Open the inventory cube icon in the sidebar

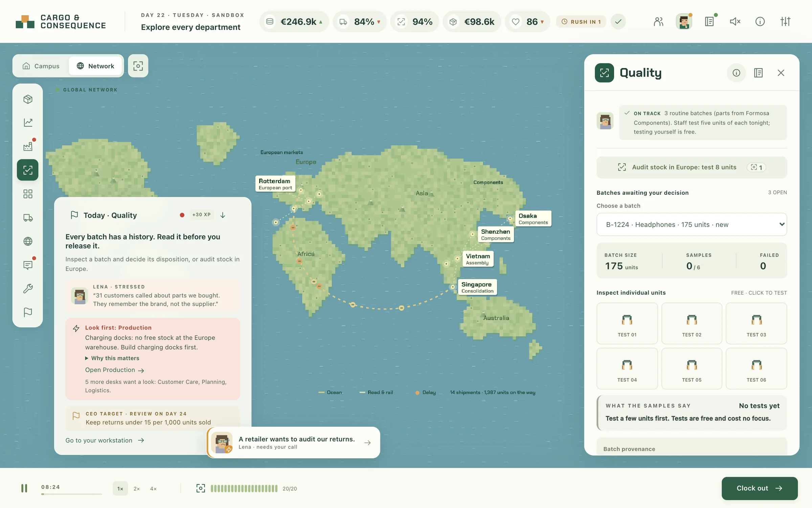(x=28, y=99)
